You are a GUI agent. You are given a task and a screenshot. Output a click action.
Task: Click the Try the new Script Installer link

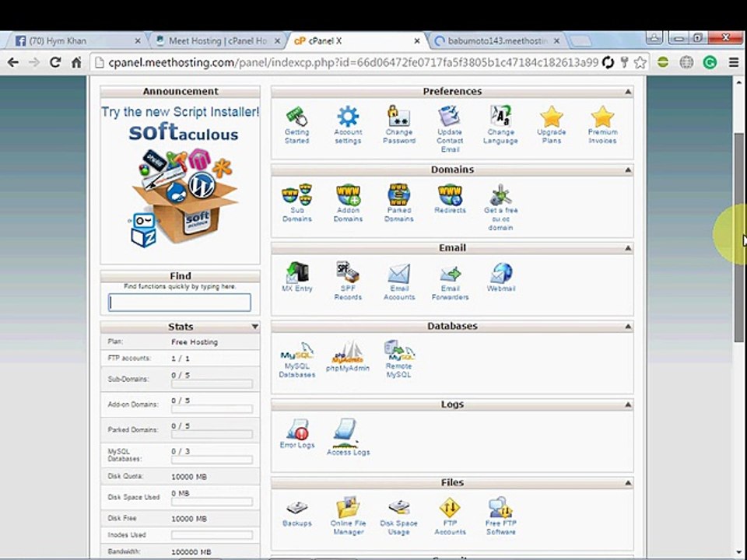click(x=180, y=112)
